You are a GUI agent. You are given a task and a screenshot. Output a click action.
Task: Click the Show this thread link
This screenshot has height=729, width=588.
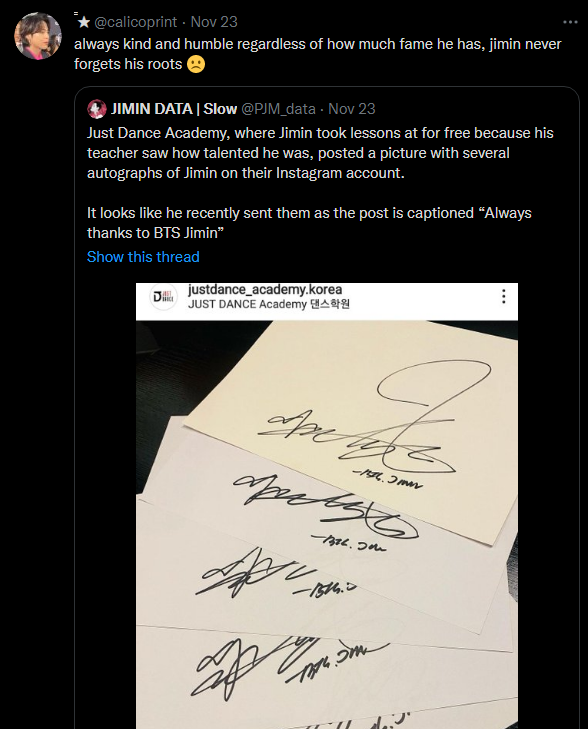click(143, 257)
